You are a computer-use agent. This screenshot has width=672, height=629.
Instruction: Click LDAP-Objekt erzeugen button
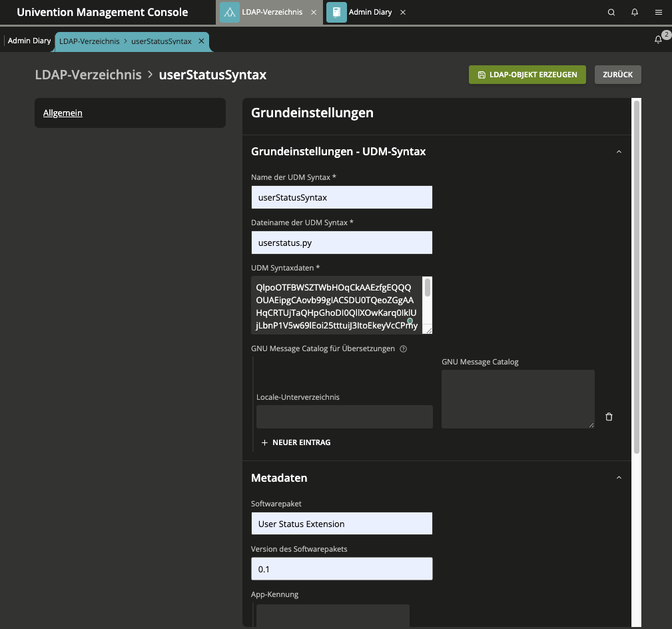tap(527, 75)
